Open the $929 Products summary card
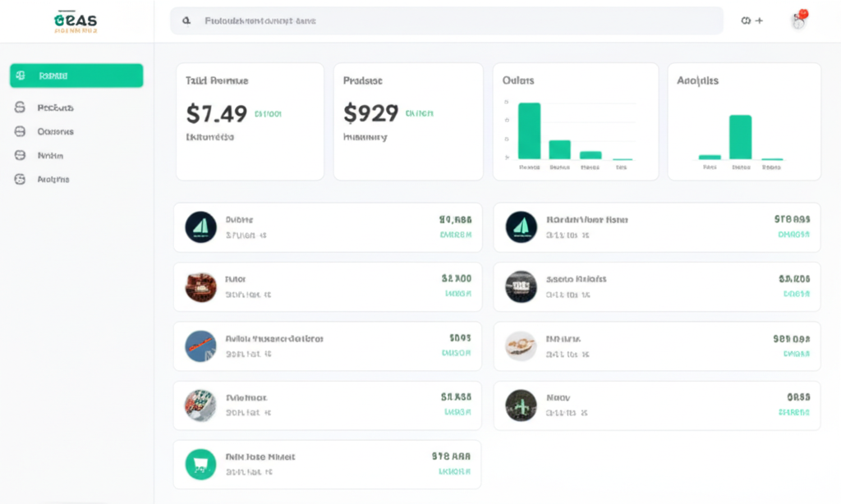The width and height of the screenshot is (841, 504). pos(407,121)
